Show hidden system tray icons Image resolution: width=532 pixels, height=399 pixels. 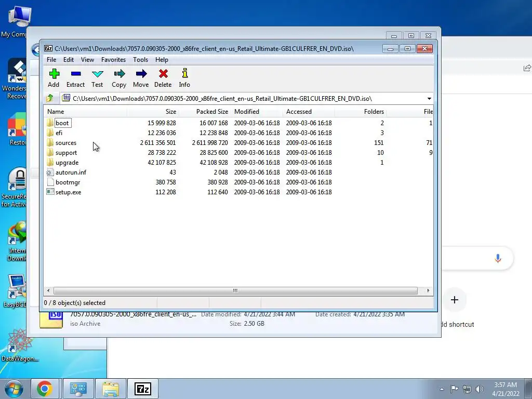point(442,389)
